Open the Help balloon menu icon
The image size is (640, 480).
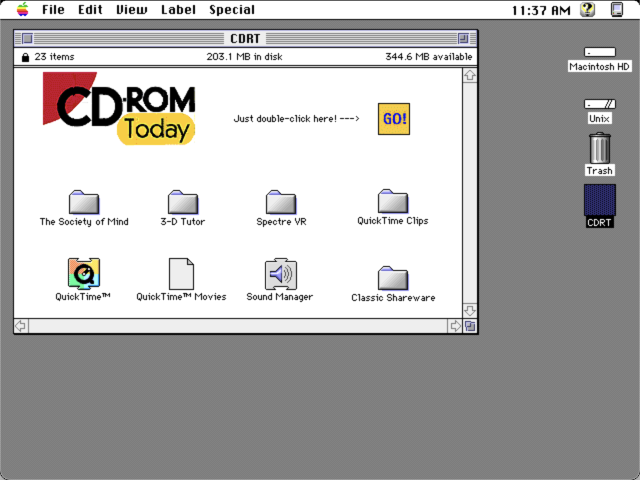pos(587,9)
